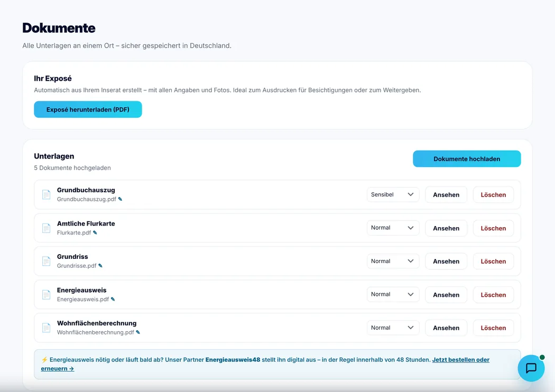Viewport: 555px width, 392px height.
Task: Remove Energieausweis with Löschen
Action: tap(493, 295)
